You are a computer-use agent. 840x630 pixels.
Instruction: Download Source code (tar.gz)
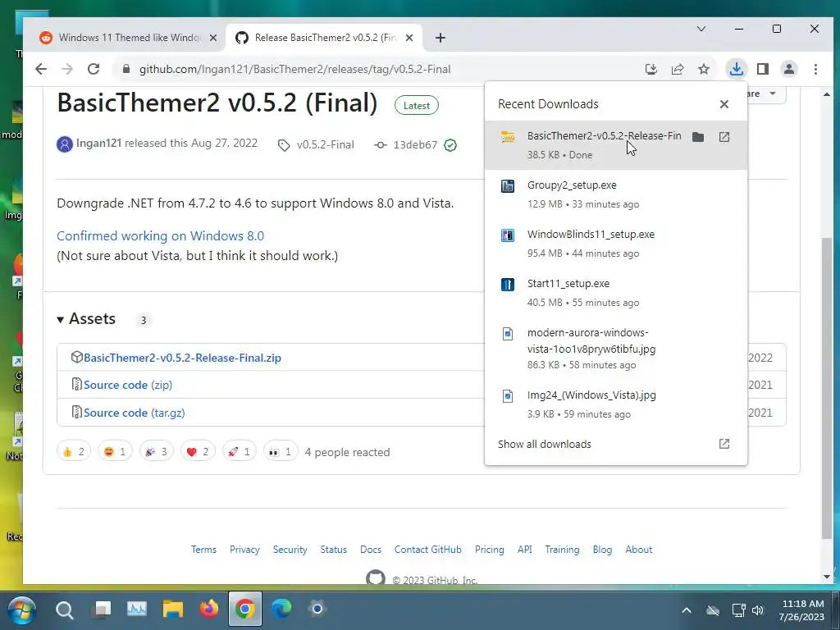click(x=134, y=413)
